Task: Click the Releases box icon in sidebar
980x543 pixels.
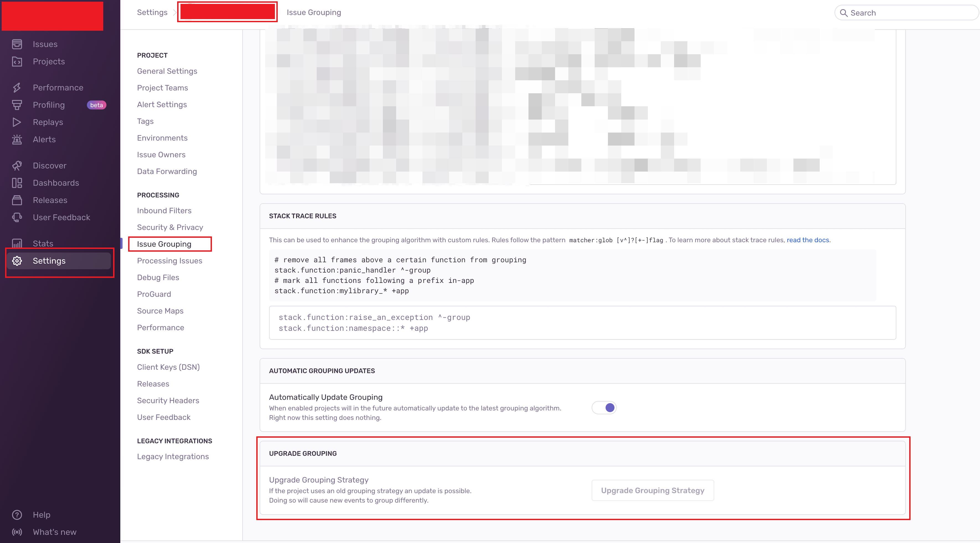Action: [17, 200]
